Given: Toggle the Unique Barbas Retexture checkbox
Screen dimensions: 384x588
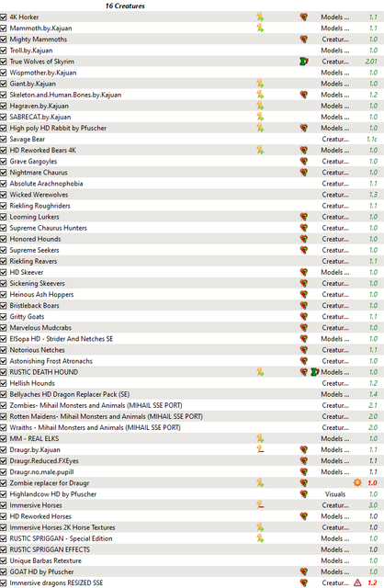Looking at the screenshot, I should pyautogui.click(x=4, y=560).
